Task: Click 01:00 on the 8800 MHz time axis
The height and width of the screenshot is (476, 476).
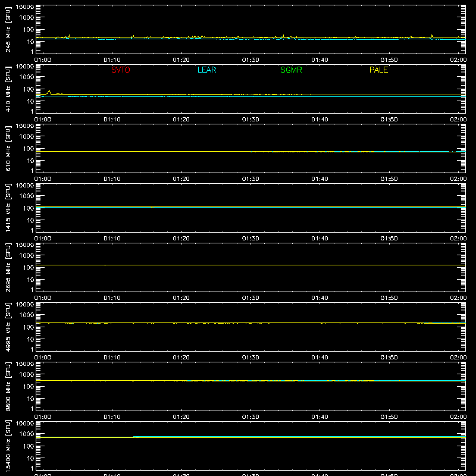Action: pyautogui.click(x=43, y=417)
